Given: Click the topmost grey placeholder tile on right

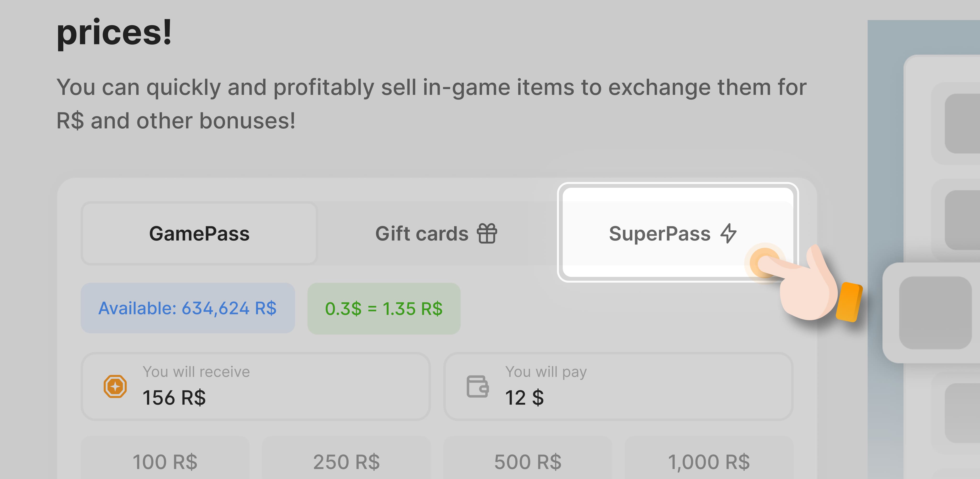Looking at the screenshot, I should (963, 124).
